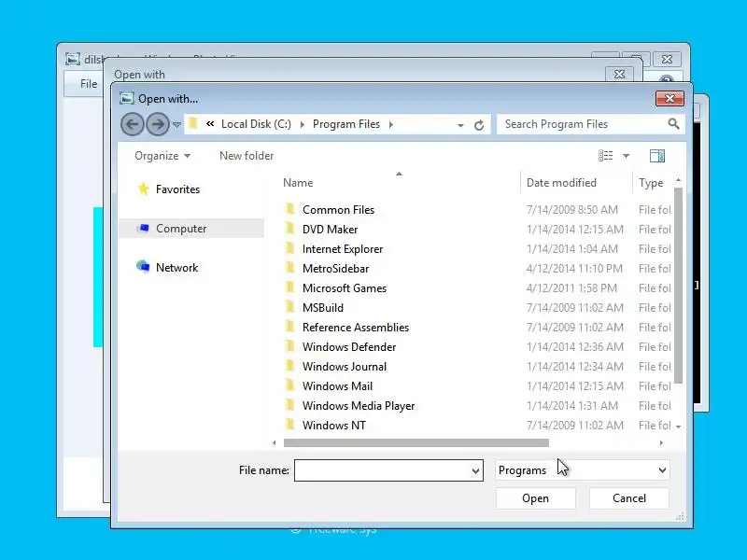Select the Windows Media Player folder
This screenshot has height=560, width=747.
(359, 406)
